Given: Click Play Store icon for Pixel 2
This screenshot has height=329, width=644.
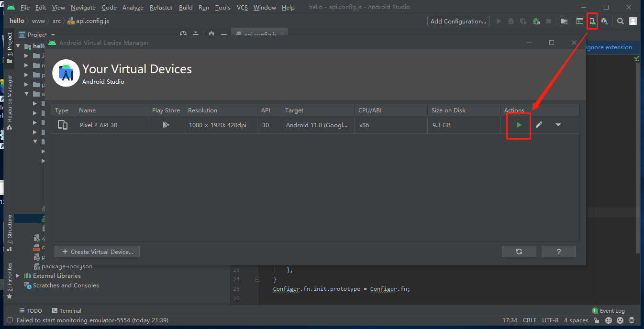Looking at the screenshot, I should [166, 125].
